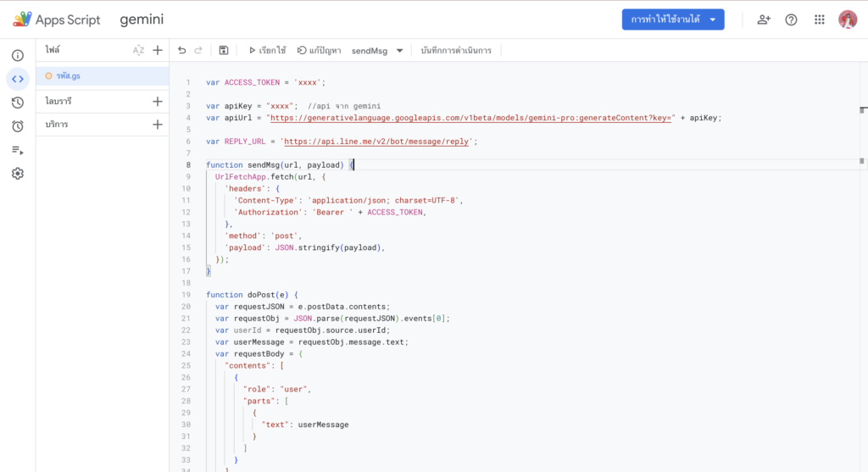The image size is (868, 472).
Task: Click the Apps Script logo
Action: (22, 19)
